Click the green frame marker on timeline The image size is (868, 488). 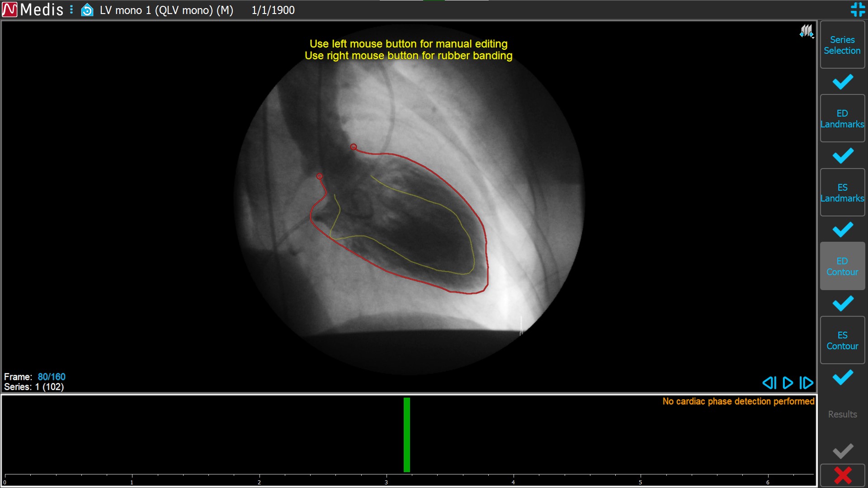[x=406, y=435]
